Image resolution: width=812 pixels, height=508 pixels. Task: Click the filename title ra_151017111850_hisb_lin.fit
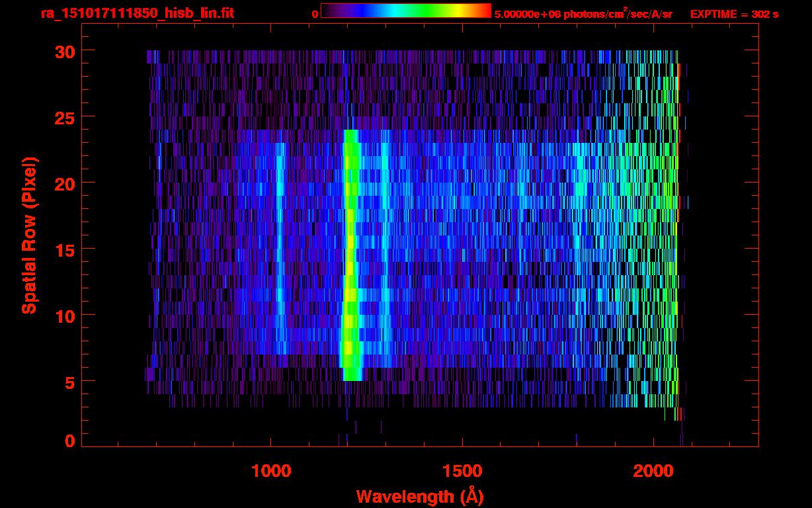pos(136,13)
